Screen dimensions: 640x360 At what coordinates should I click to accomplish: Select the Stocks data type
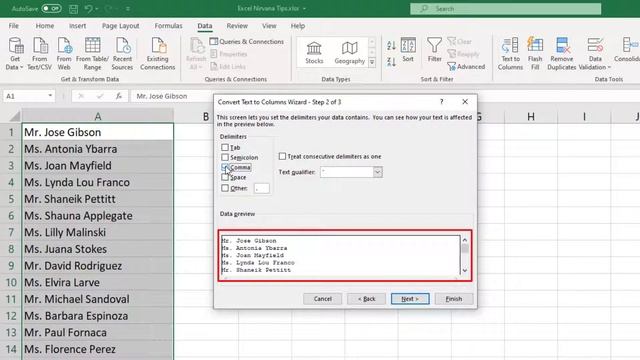(x=314, y=53)
